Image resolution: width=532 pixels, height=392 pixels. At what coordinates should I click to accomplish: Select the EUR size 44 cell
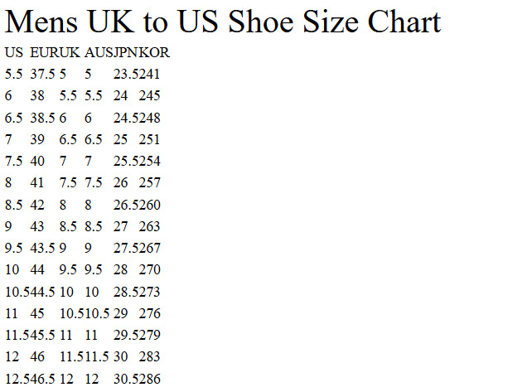38,269
